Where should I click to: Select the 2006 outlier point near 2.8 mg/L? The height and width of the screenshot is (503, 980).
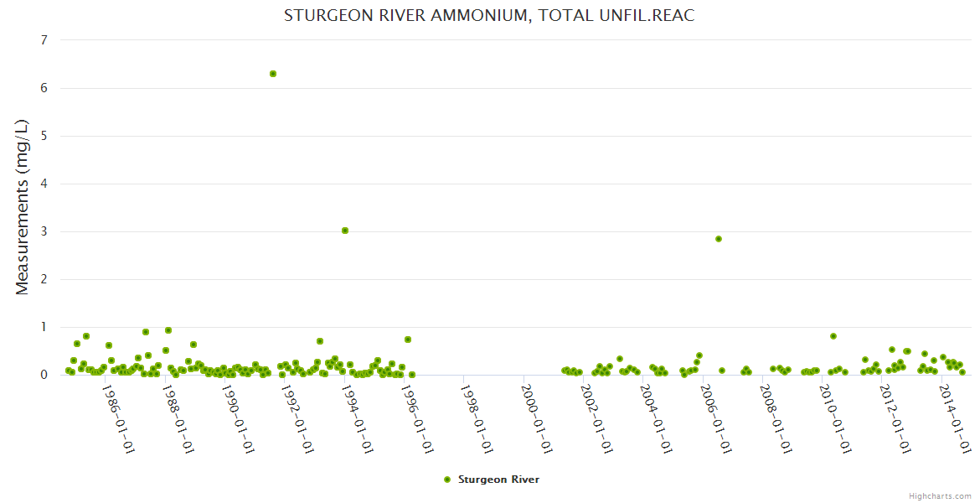coord(719,239)
